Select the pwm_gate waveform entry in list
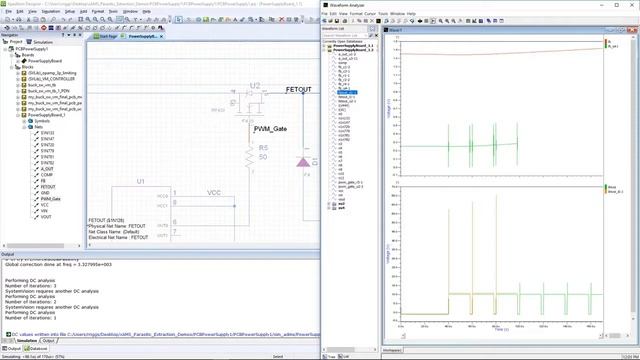Screen dimensions: 640x360 (x=350, y=182)
